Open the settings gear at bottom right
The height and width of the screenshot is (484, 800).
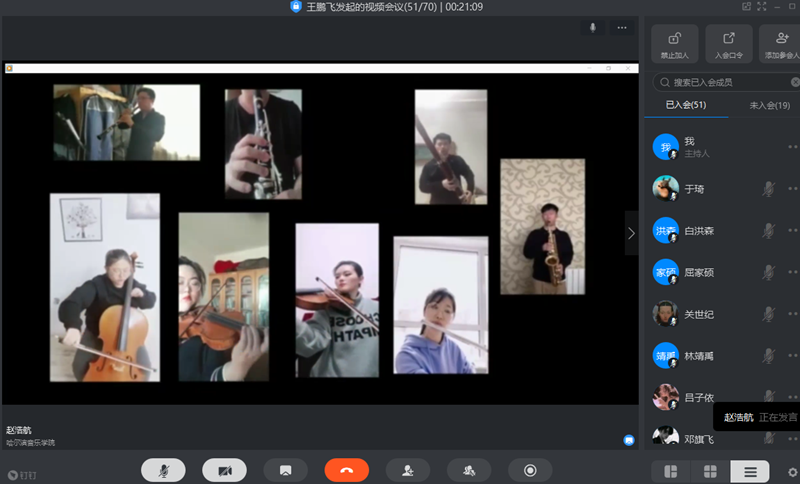(792, 471)
